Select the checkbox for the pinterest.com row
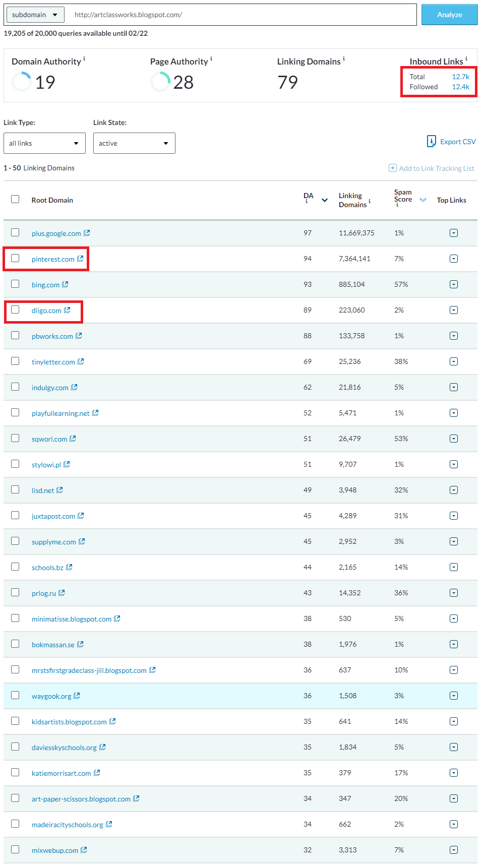Image resolution: width=483 pixels, height=868 pixels. pos(15,259)
